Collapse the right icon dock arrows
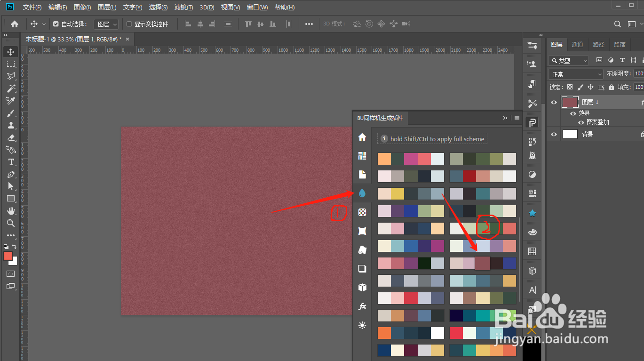Image resolution: width=644 pixels, height=361 pixels. (x=541, y=35)
